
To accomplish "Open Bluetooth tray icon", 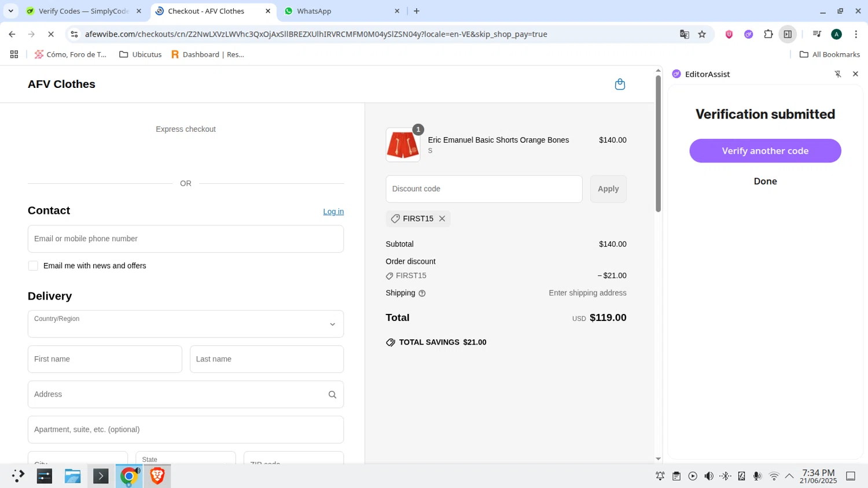I will [725, 476].
